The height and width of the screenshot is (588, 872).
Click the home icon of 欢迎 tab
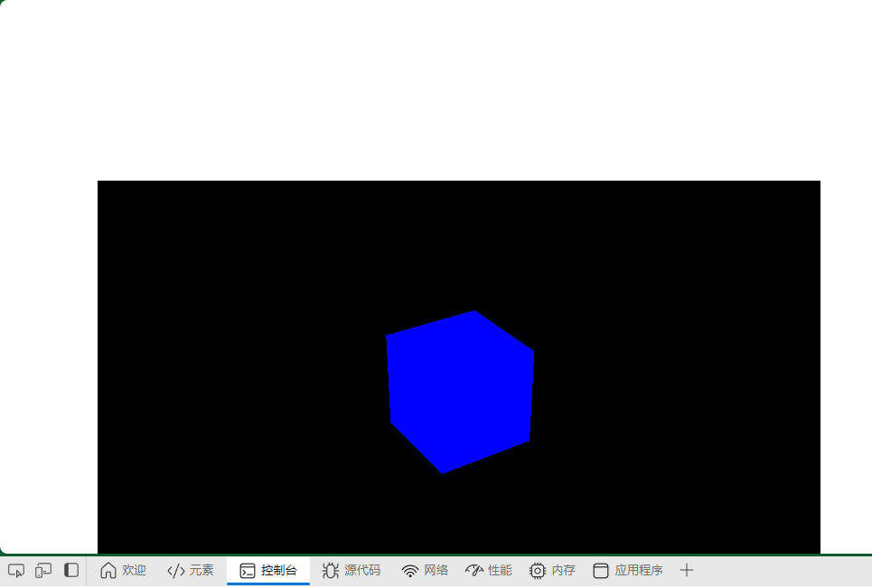click(x=108, y=571)
